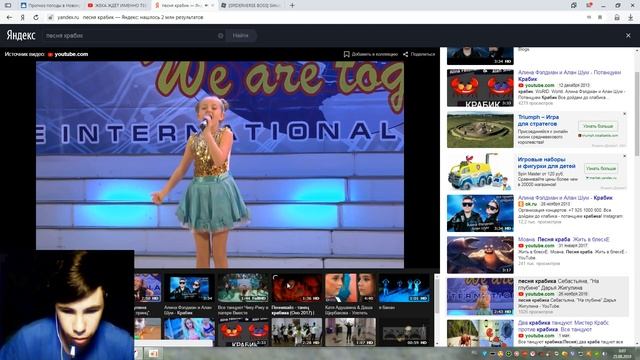Viewport: 640px width, 360px height.
Task: Click the taskbar clock and date
Action: pyautogui.click(x=623, y=353)
